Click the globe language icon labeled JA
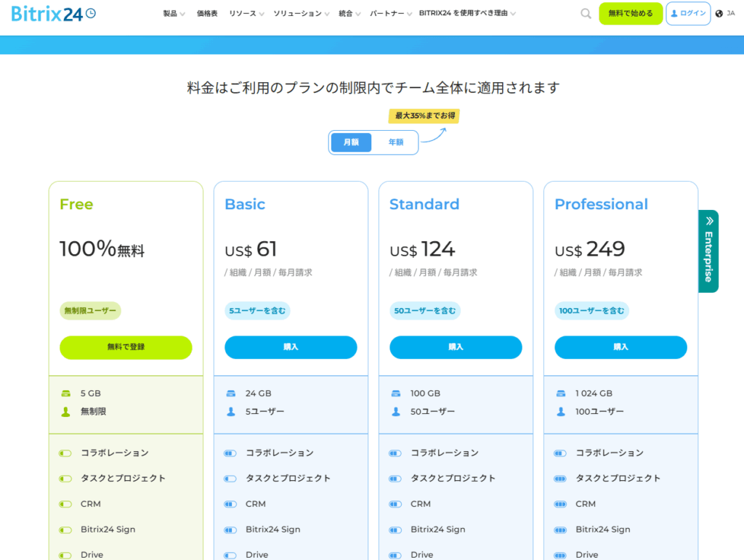 pyautogui.click(x=719, y=14)
